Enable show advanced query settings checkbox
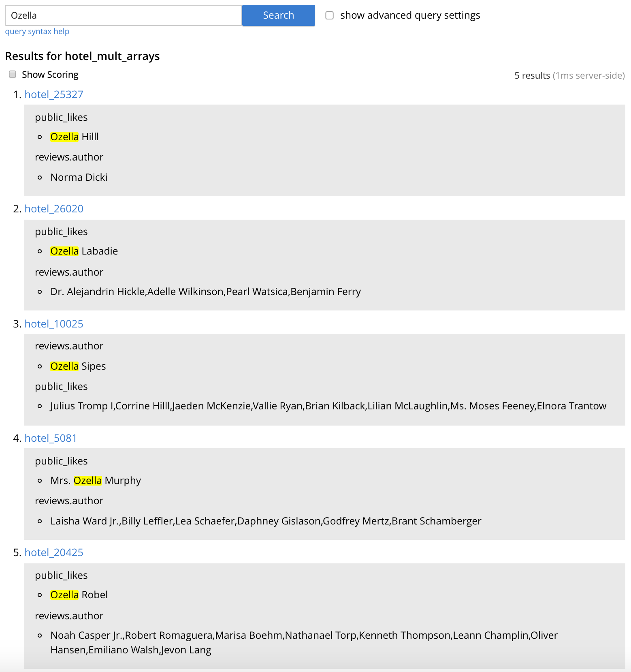 330,15
